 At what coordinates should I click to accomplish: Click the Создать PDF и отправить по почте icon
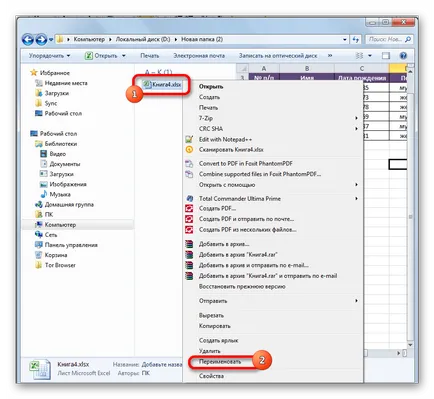pos(189,219)
